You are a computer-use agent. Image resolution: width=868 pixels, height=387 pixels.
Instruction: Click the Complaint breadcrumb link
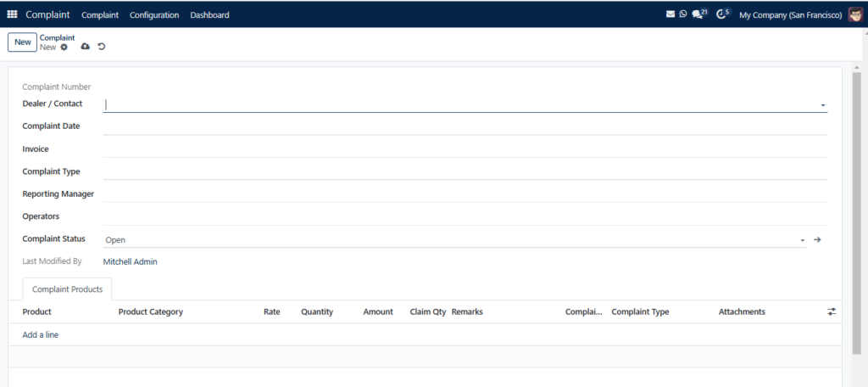coord(57,37)
